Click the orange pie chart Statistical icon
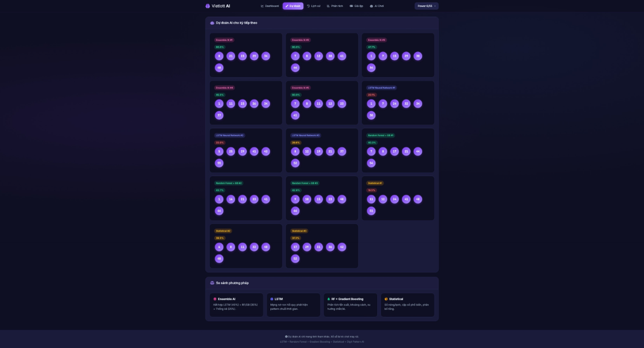 tap(386, 299)
